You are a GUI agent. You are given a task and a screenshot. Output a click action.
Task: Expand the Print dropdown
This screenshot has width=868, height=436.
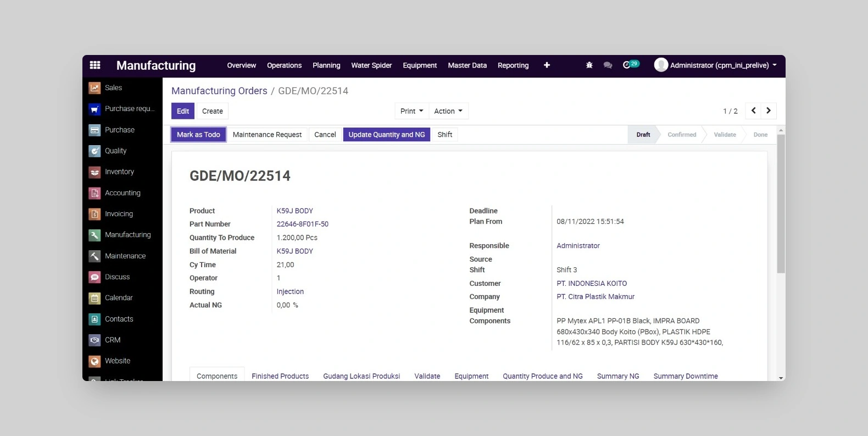(411, 111)
